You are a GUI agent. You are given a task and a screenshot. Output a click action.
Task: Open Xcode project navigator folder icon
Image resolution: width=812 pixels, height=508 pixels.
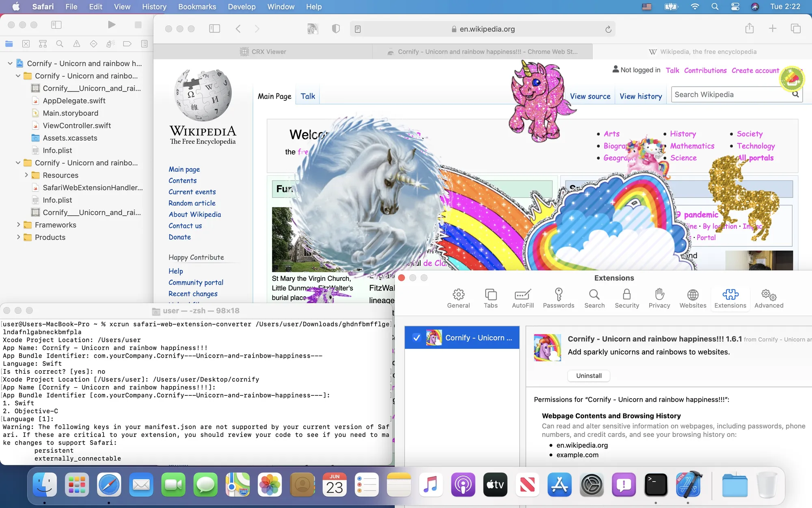(9, 43)
